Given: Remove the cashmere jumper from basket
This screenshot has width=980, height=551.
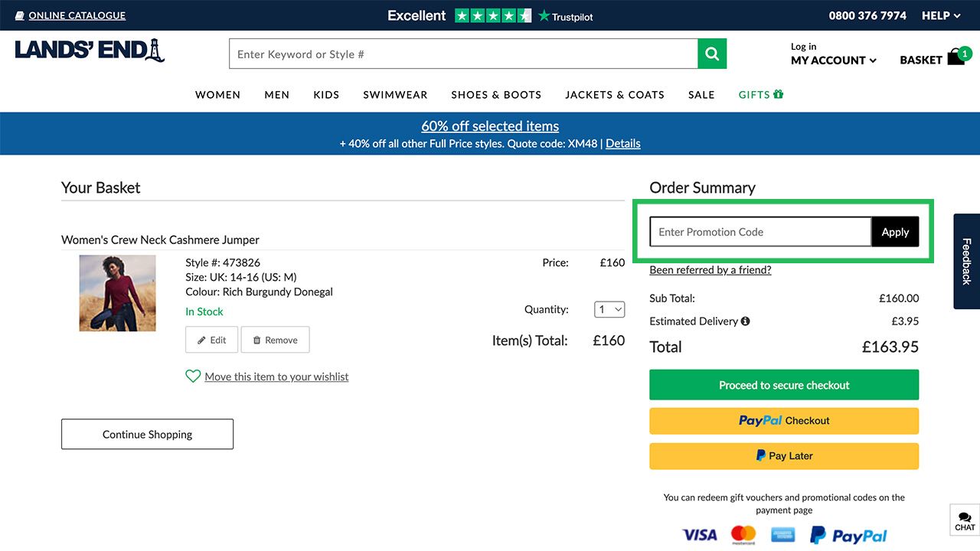Looking at the screenshot, I should 276,340.
